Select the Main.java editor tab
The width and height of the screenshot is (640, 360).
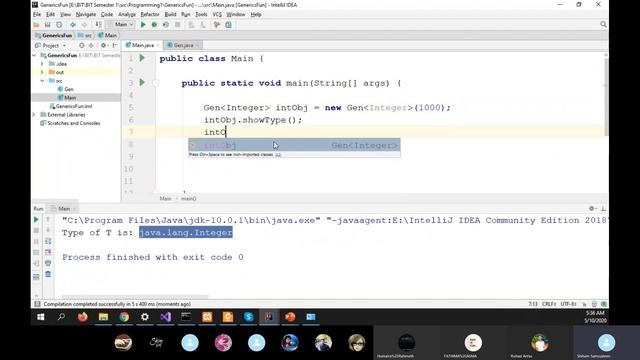pyautogui.click(x=142, y=45)
